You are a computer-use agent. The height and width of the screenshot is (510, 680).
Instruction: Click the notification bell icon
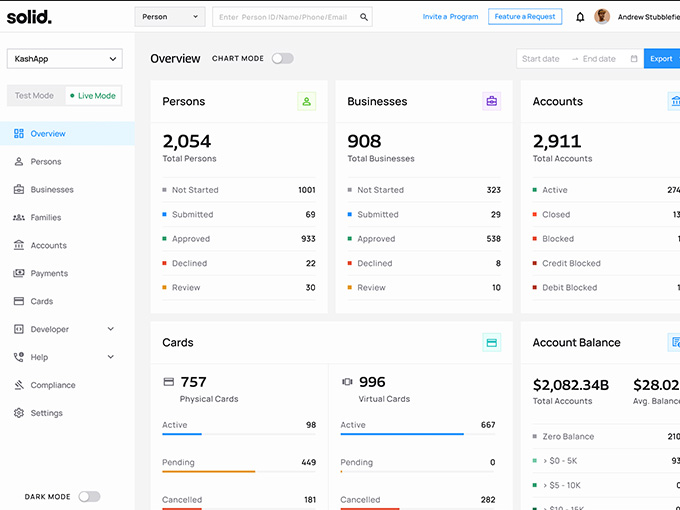click(580, 17)
